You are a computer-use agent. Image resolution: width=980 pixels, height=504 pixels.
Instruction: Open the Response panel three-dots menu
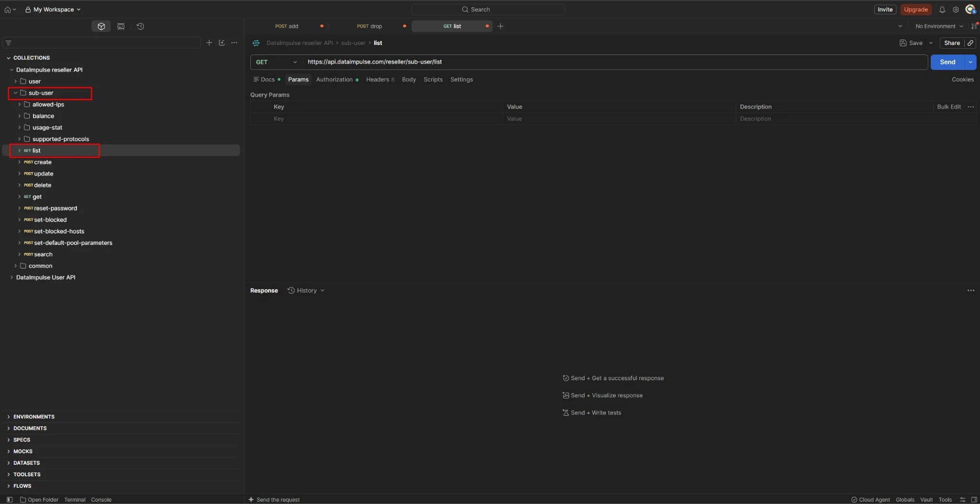click(x=970, y=291)
